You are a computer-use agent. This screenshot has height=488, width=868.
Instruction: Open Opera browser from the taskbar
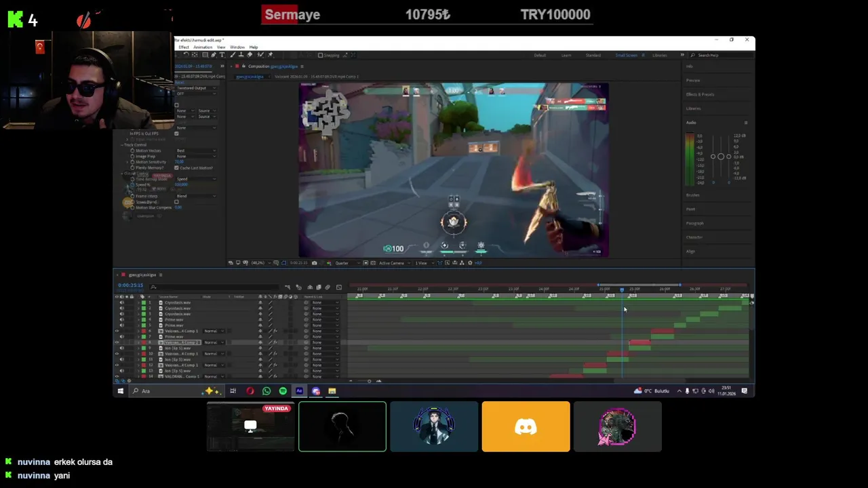[250, 391]
